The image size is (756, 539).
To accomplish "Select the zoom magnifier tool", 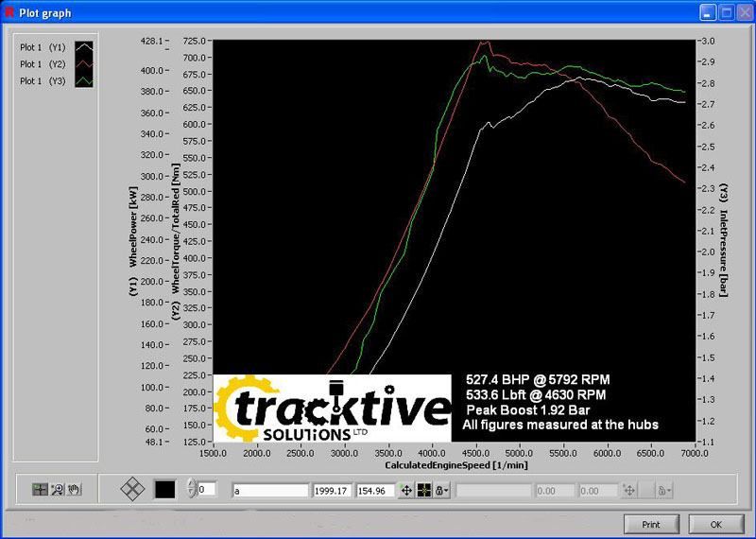I will (x=57, y=490).
